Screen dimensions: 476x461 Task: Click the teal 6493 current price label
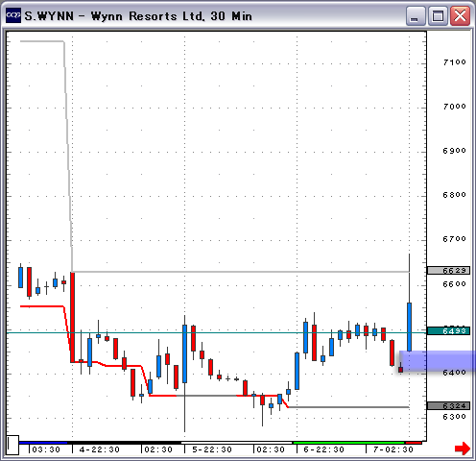[x=448, y=330]
